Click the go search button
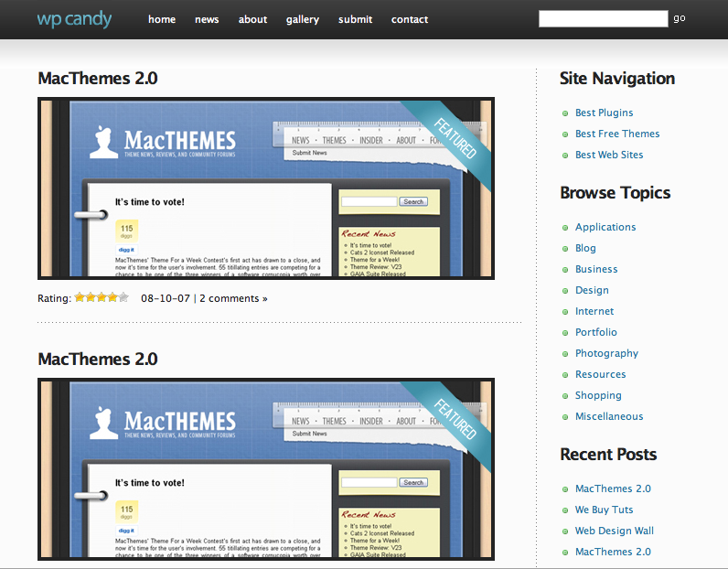This screenshot has height=569, width=728. click(x=680, y=18)
